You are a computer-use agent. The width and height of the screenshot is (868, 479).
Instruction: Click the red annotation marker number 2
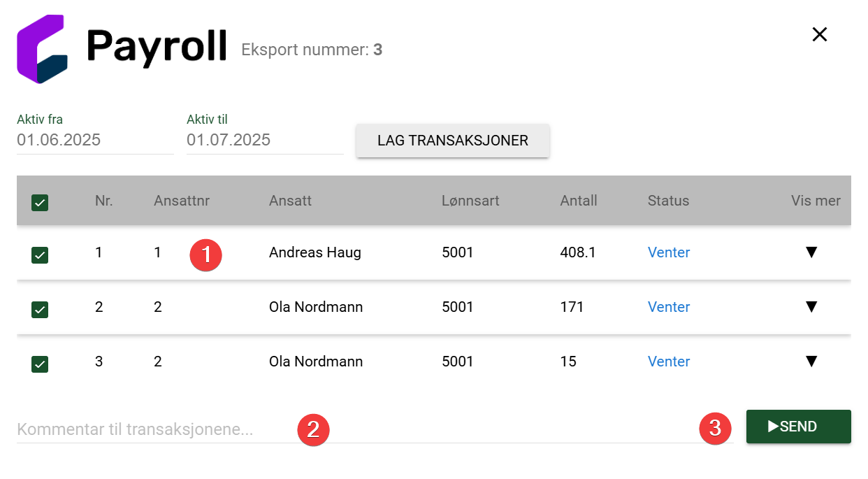coord(314,429)
